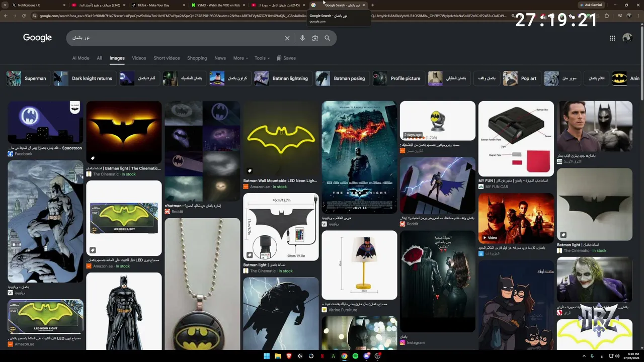Screen dimensions: 644x362
Task: Open the Batman necklace pendant image
Action: (x=202, y=284)
